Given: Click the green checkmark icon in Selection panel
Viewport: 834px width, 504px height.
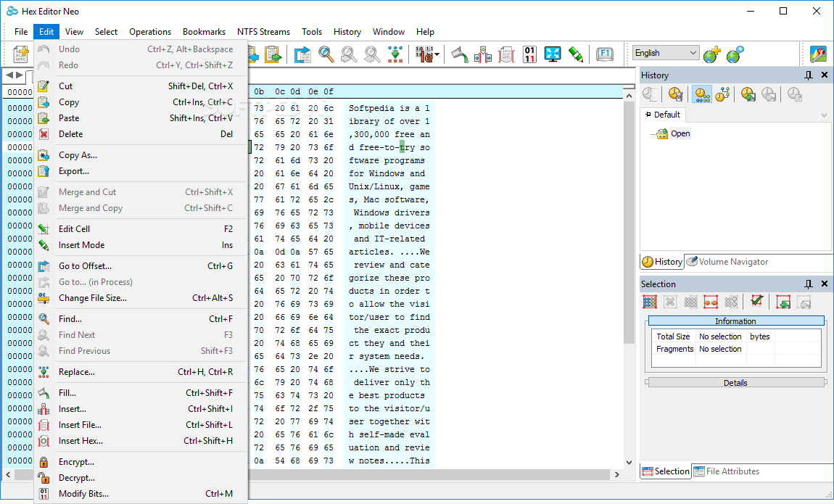Looking at the screenshot, I should 757,302.
